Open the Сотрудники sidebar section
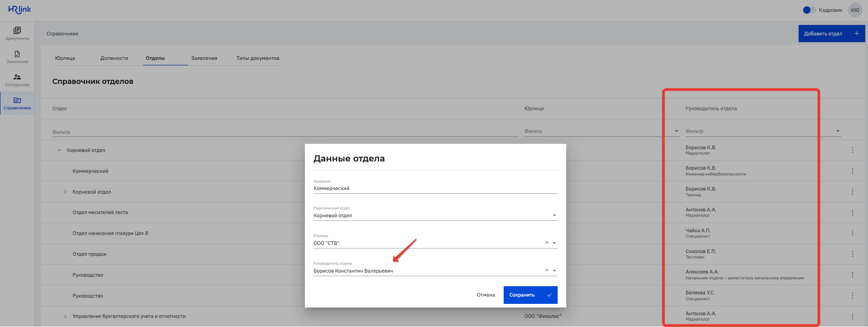This screenshot has width=868, height=327. point(17,80)
